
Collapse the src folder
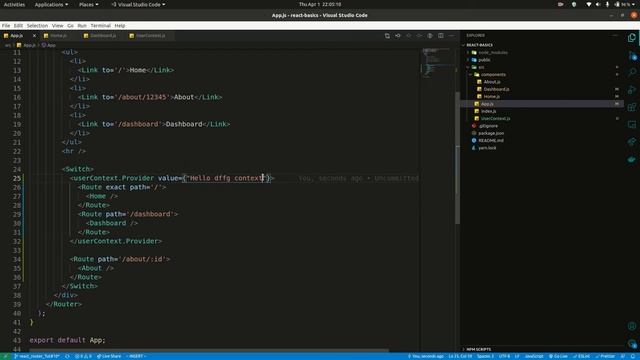481,67
